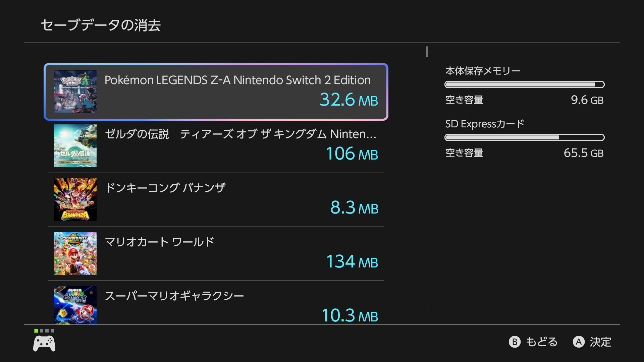Click the 65.5 GB SD card free space
This screenshot has height=362, width=644.
click(x=583, y=153)
